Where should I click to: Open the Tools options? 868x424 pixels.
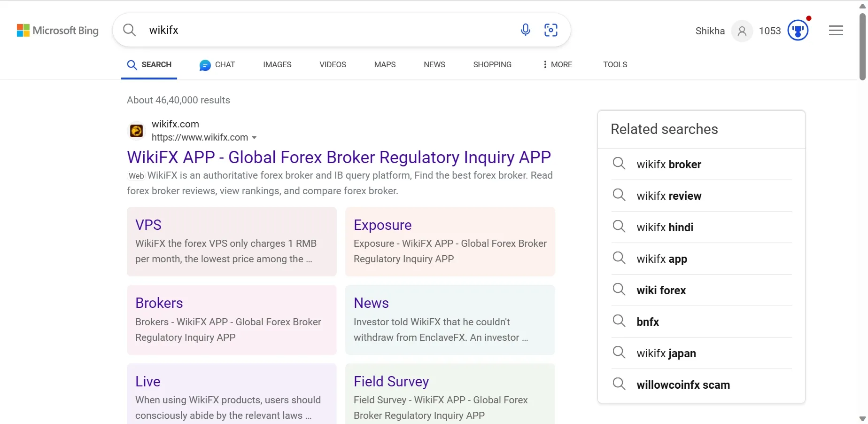(615, 64)
